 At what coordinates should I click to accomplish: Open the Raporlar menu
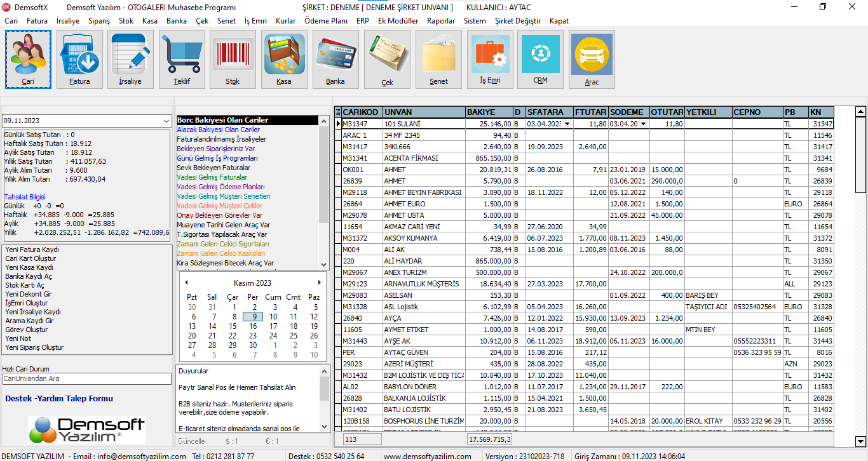441,21
